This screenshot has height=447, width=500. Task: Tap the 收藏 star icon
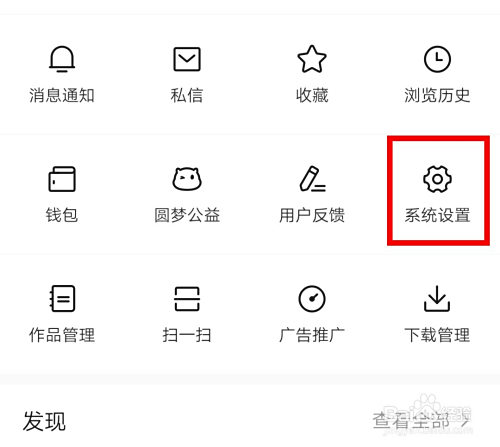312,59
